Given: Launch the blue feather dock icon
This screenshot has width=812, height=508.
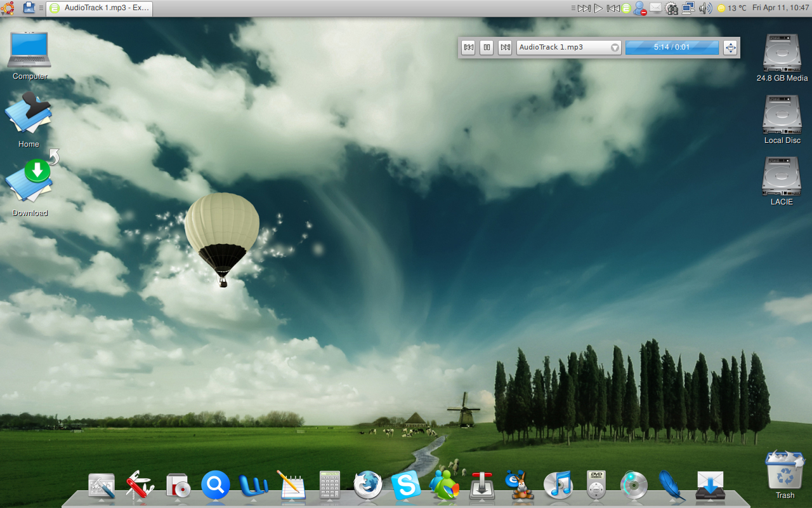Looking at the screenshot, I should tap(672, 486).
